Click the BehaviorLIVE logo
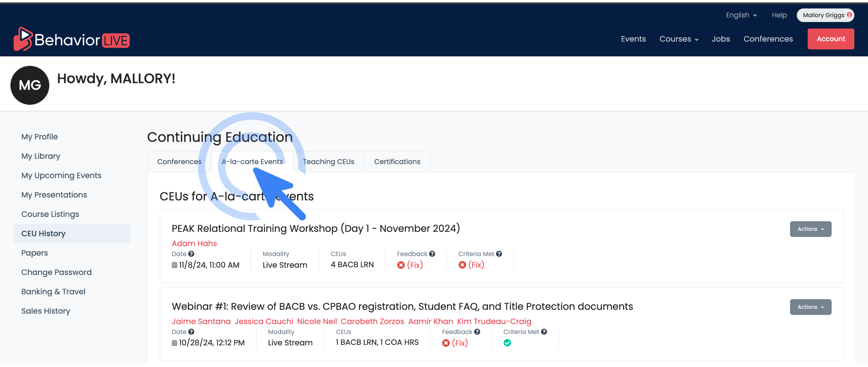This screenshot has height=367, width=868. pos(71,39)
